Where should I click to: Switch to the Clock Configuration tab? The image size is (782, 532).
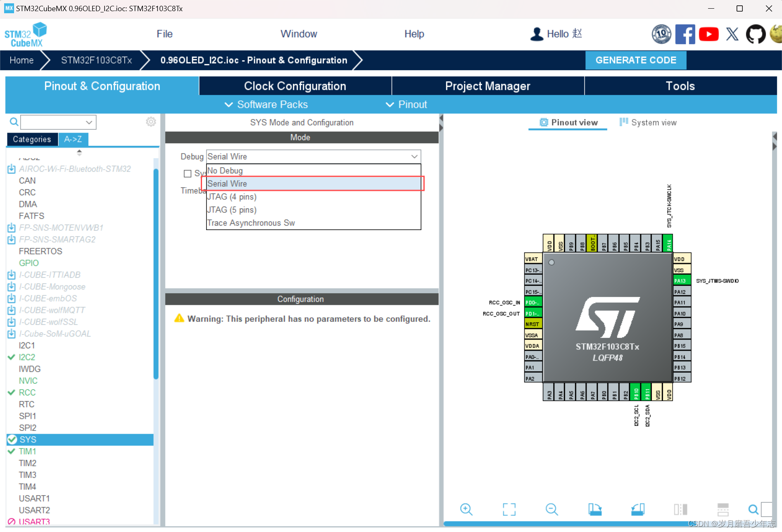[x=295, y=86]
